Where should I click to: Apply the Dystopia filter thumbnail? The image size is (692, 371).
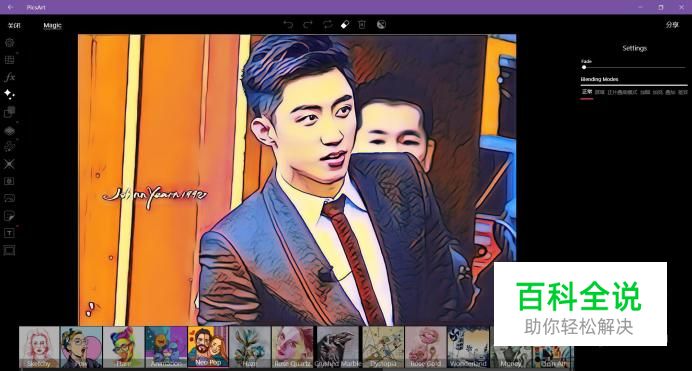383,347
